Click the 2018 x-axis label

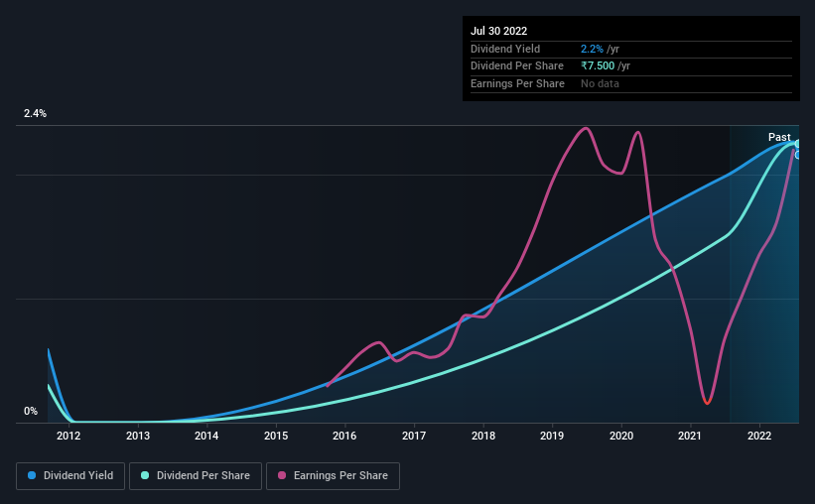pos(483,436)
